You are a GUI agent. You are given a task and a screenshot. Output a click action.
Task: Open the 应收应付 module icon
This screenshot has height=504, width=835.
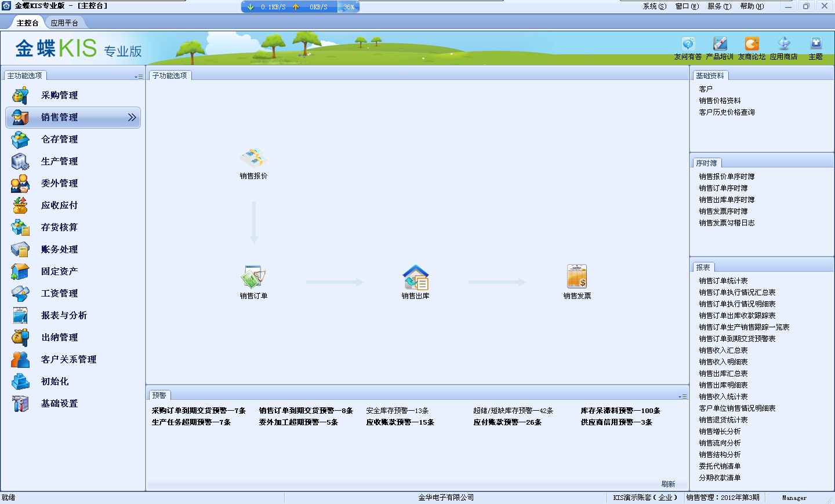pyautogui.click(x=20, y=206)
